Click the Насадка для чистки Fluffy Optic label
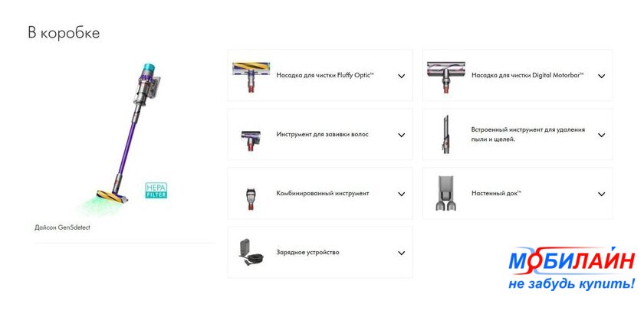This screenshot has height=314, width=644. (325, 76)
